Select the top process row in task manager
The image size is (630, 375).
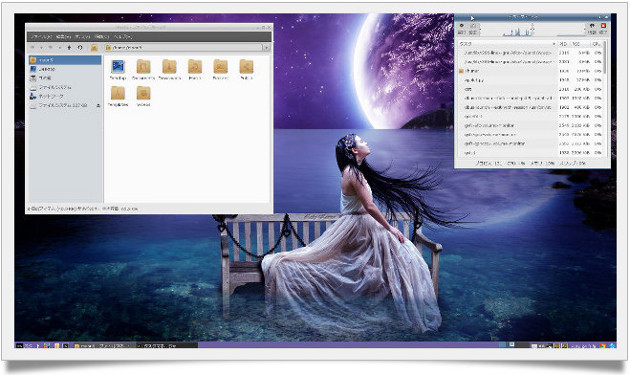pyautogui.click(x=530, y=53)
